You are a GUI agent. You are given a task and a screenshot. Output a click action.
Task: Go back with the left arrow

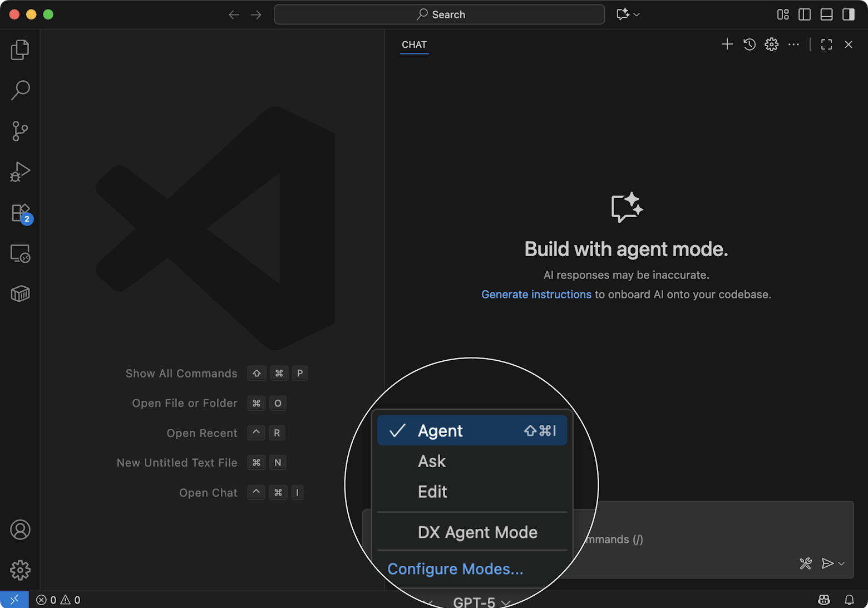[234, 14]
